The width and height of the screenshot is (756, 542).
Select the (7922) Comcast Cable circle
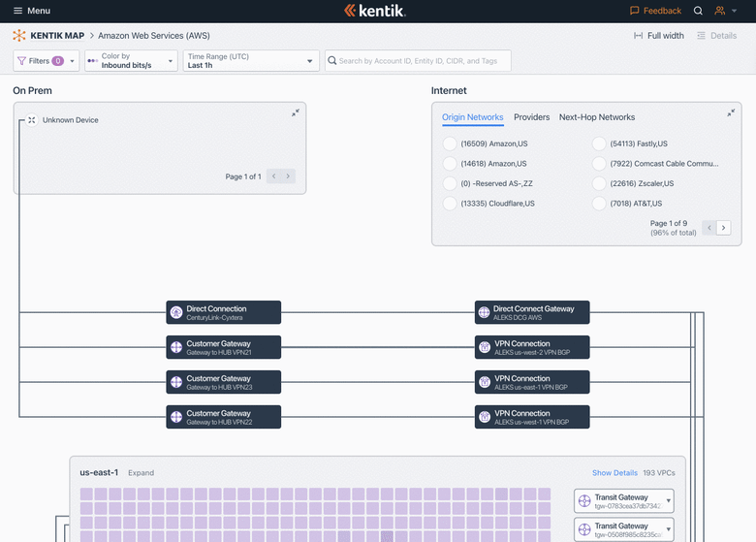(x=599, y=164)
